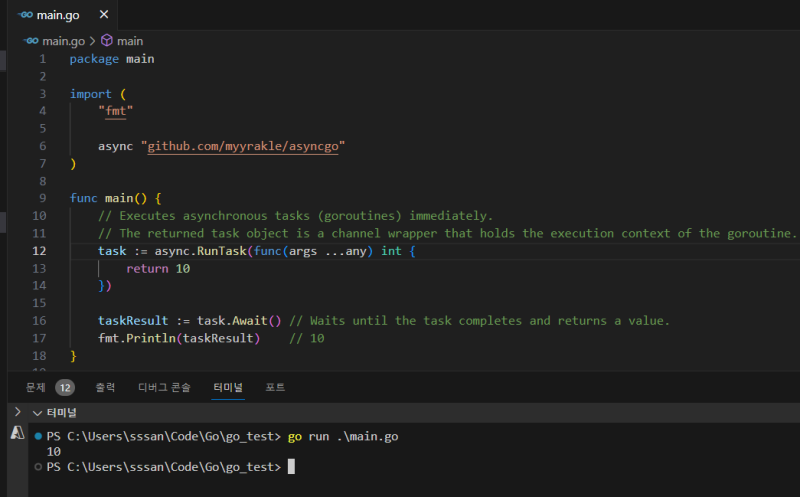
Task: Expand the right-pointing chevron above Azure icon
Action: point(17,412)
